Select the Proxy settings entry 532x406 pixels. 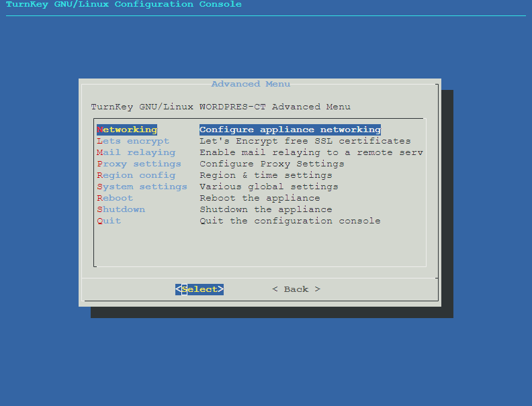coord(139,164)
